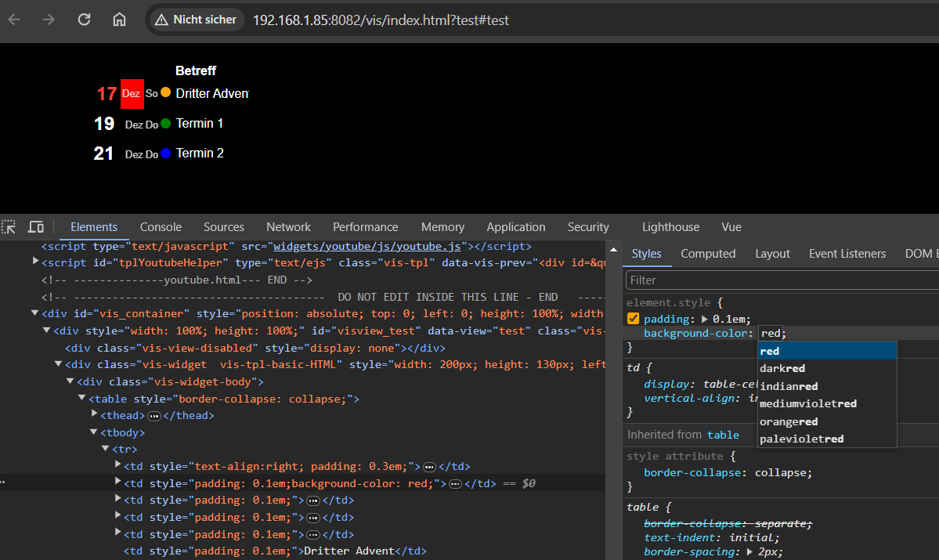
Task: Click the red 'Dez' cell in the page
Action: 132,93
